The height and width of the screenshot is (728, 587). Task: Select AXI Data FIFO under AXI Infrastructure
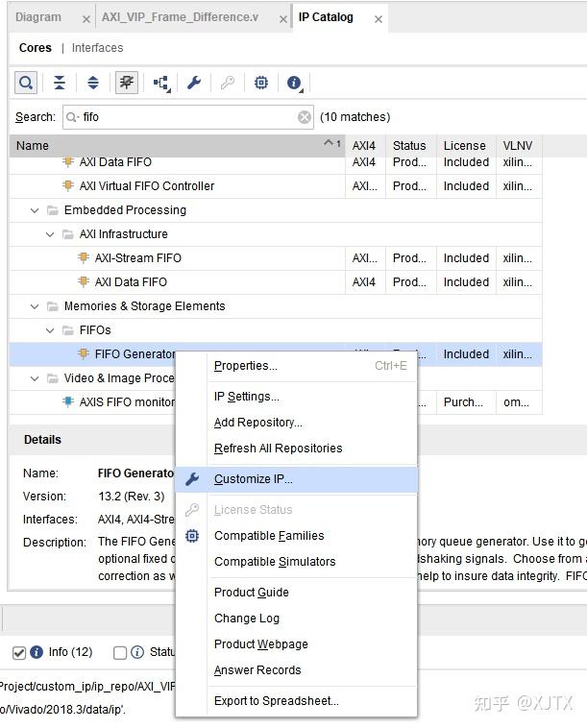[x=276, y=282]
